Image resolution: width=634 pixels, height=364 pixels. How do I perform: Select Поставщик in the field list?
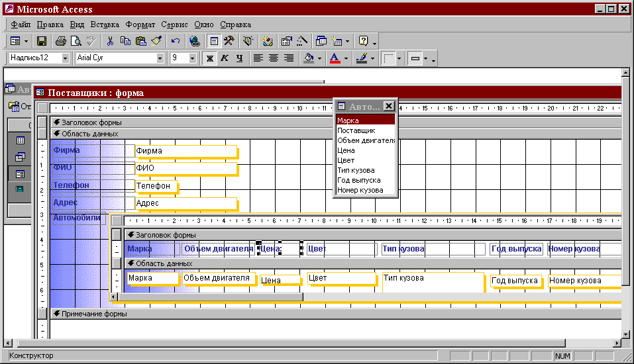365,130
